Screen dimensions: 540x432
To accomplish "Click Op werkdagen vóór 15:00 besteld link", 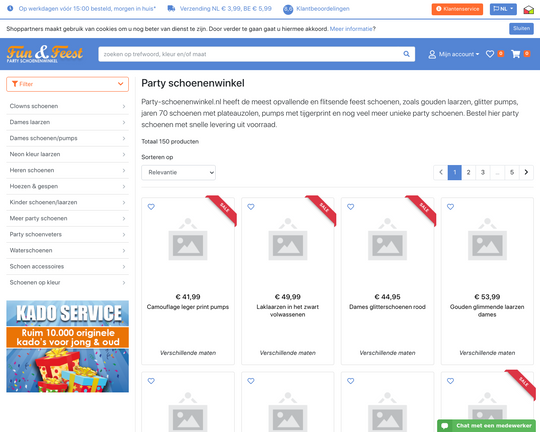I will 87,9.
